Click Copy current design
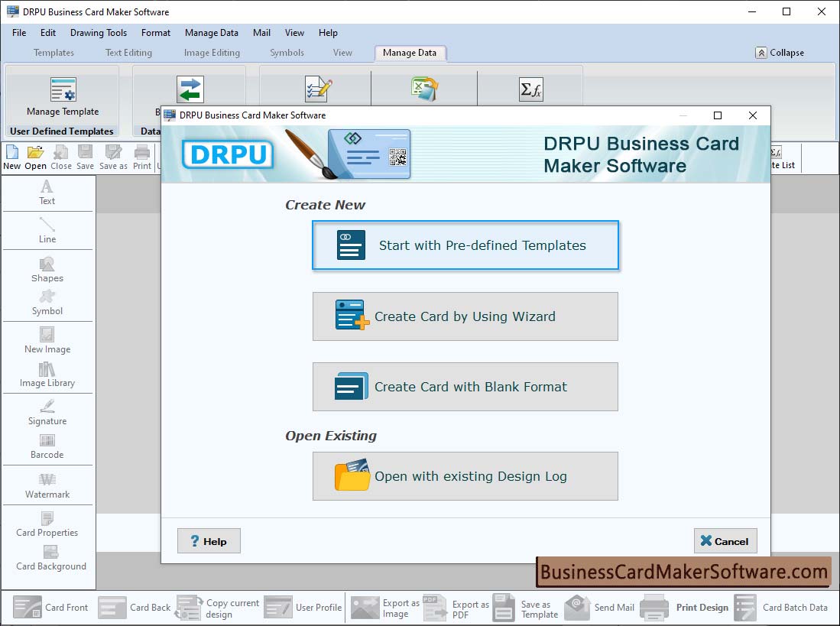Viewport: 840px width, 626px height. click(218, 608)
